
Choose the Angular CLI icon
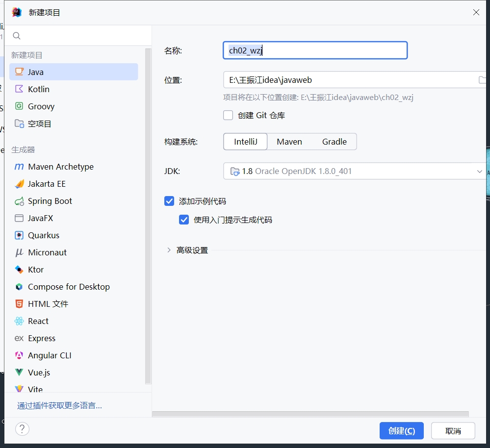tap(19, 355)
